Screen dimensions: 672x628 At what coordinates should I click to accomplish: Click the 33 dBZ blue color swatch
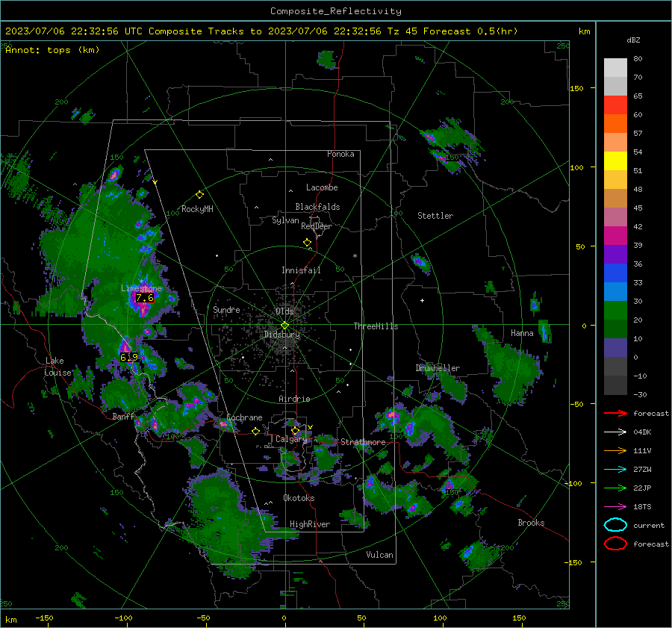(615, 273)
